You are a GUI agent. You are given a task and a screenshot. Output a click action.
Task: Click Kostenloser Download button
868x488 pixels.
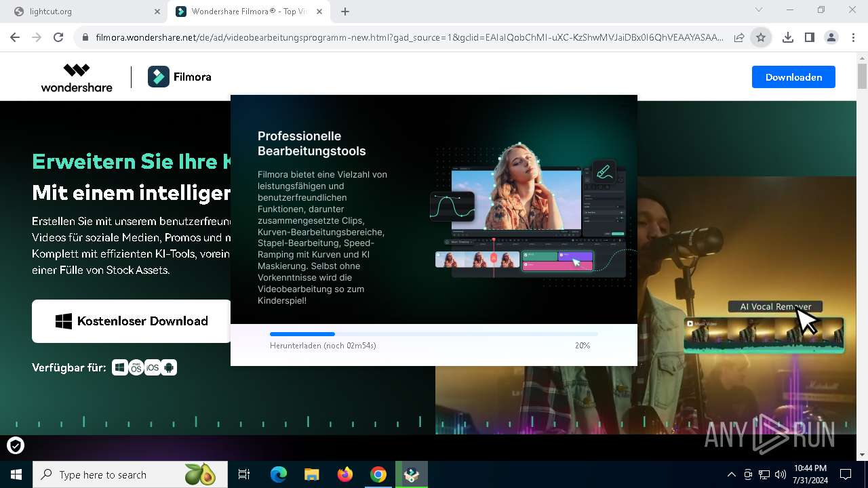pos(132,321)
